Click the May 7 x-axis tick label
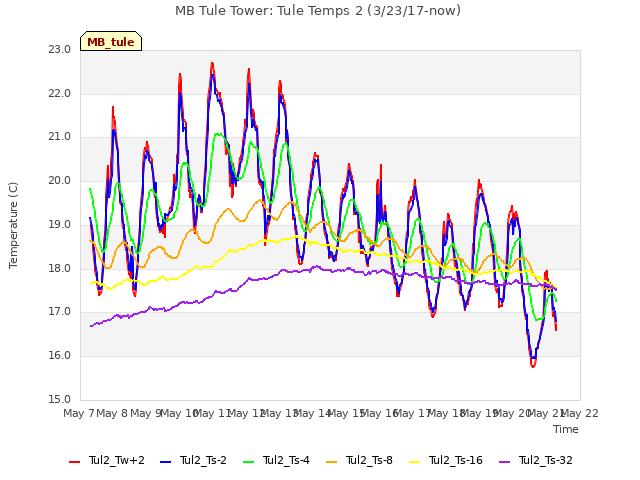 click(x=79, y=413)
